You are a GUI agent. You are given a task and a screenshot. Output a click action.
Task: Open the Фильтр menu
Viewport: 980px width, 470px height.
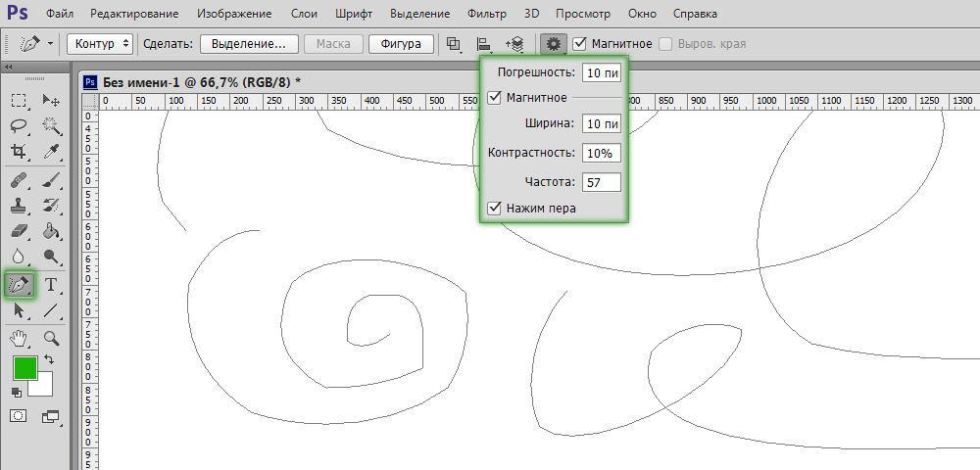(x=486, y=13)
